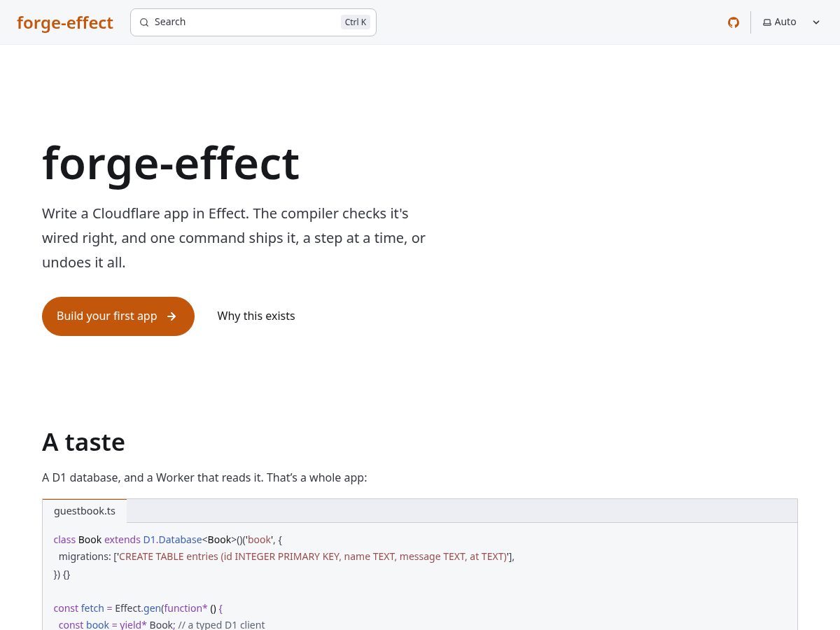
Task: Click the laptop icon beside Auto
Action: [767, 22]
